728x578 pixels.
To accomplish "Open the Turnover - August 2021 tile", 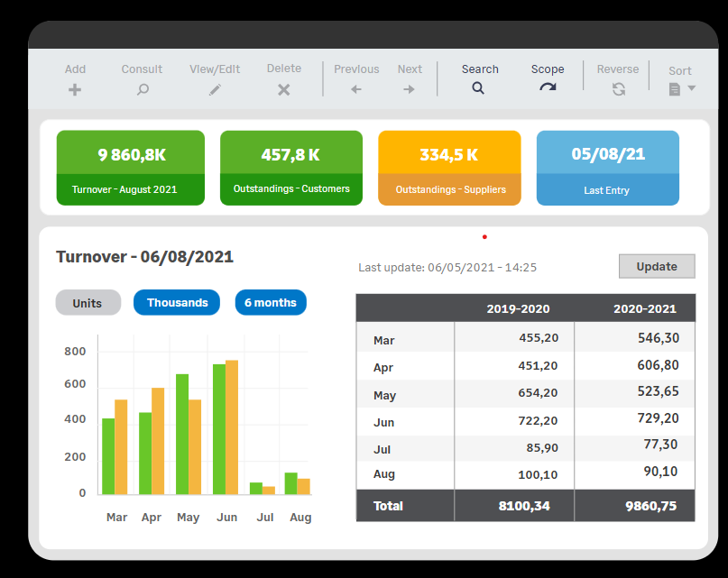I will click(131, 168).
